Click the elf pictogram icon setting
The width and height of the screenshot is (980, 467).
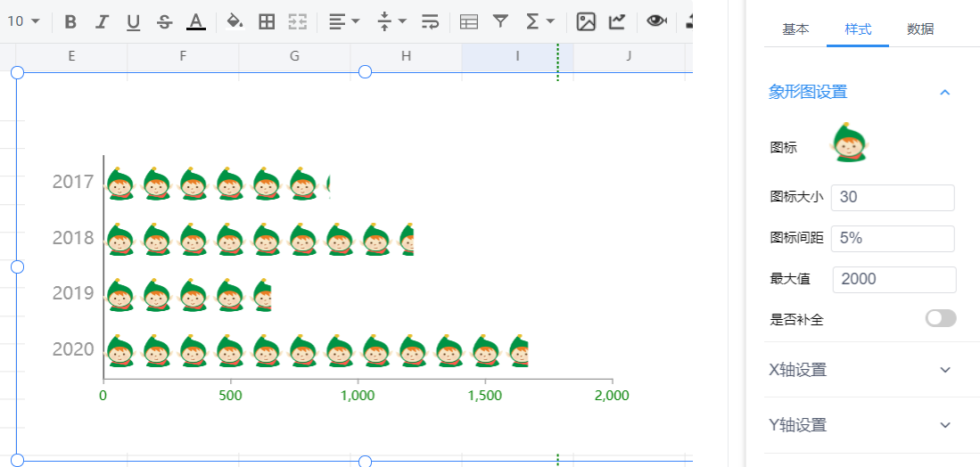pos(849,143)
